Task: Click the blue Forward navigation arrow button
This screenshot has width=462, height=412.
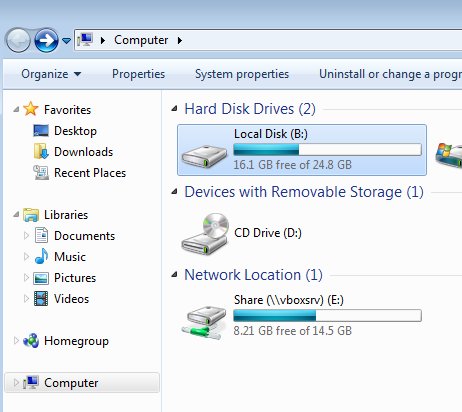Action: point(46,40)
